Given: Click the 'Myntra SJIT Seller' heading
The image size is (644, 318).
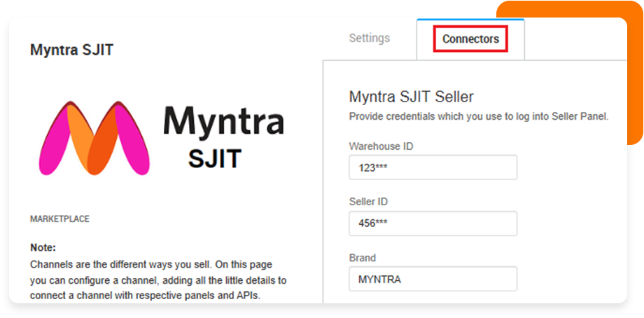Looking at the screenshot, I should tap(411, 97).
